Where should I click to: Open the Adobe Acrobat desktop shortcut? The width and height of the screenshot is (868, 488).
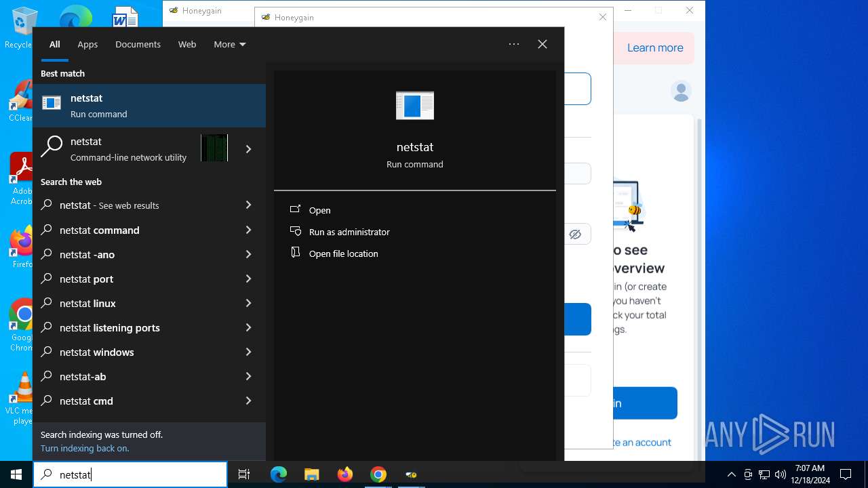point(20,179)
